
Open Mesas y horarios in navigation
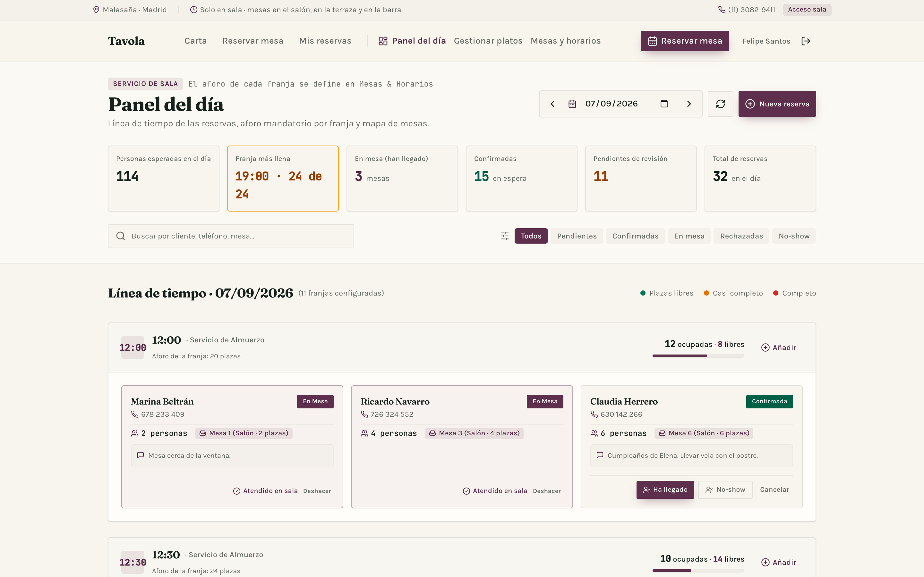coord(566,41)
